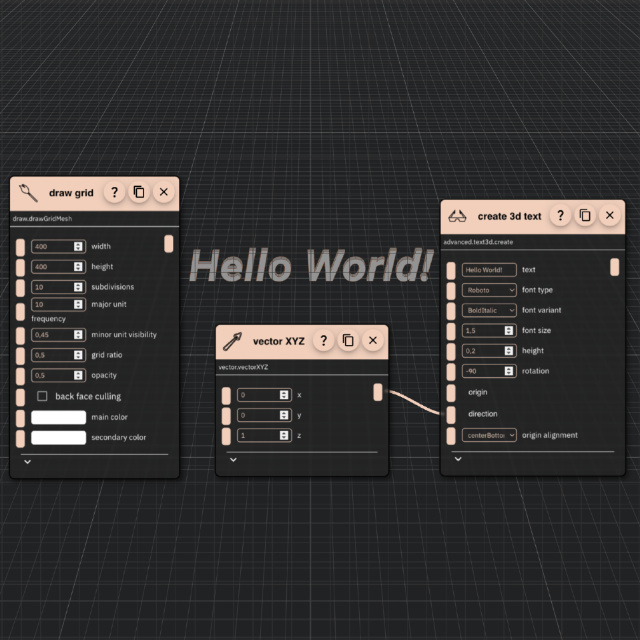Click the width input connector port
Viewport: 640px width, 640px height.
[20, 247]
